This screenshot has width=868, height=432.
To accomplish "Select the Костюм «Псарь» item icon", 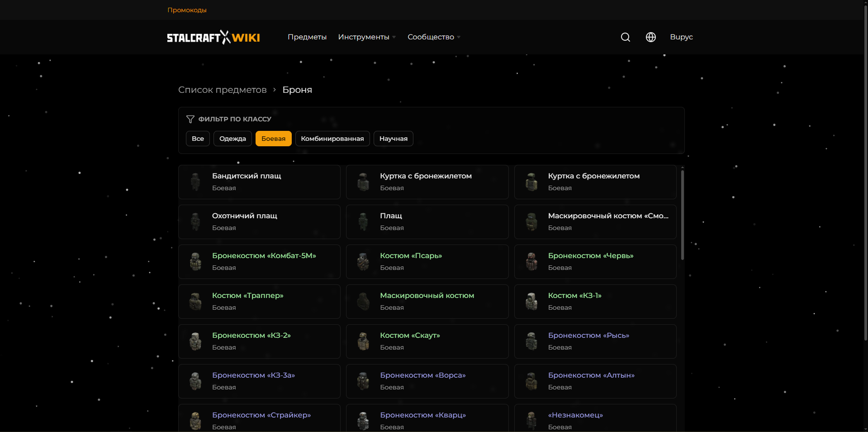I will coord(363,262).
